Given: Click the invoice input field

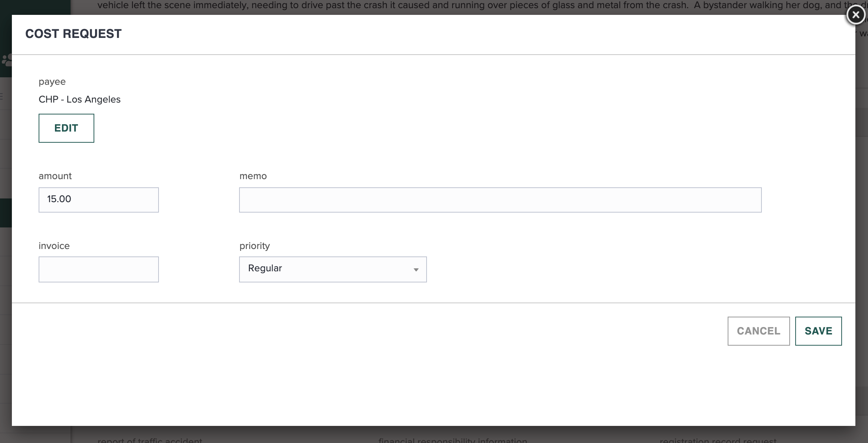Looking at the screenshot, I should pos(99,269).
